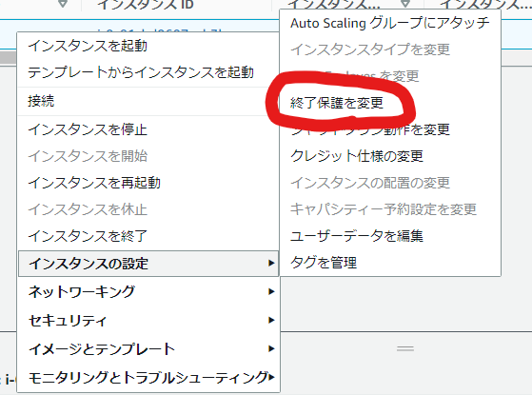Choose テンプレートからインスタンスを起動
The width and height of the screenshot is (532, 395).
(141, 72)
